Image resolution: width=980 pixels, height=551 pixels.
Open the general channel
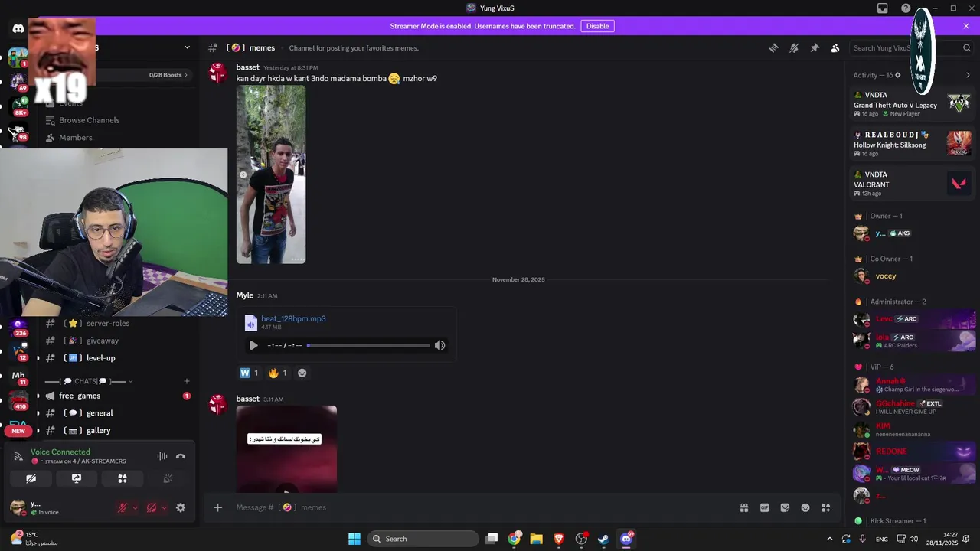pos(100,413)
